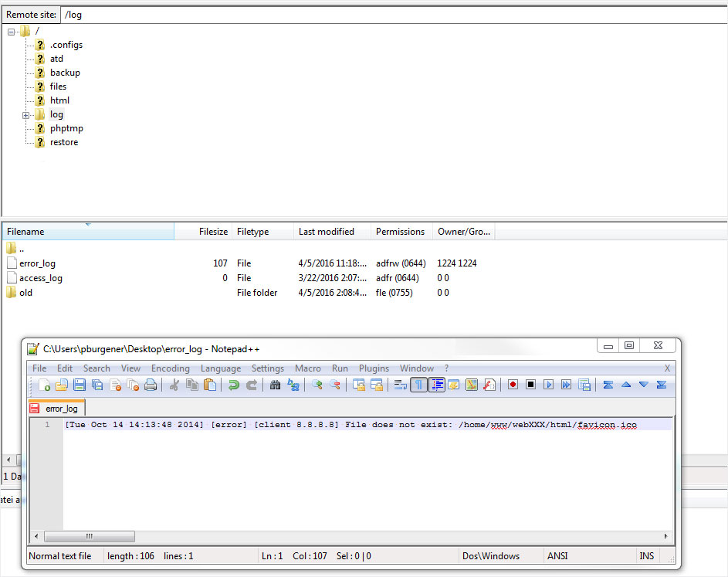Click the Save All icon in Notepad++
The image size is (728, 577).
[x=97, y=385]
